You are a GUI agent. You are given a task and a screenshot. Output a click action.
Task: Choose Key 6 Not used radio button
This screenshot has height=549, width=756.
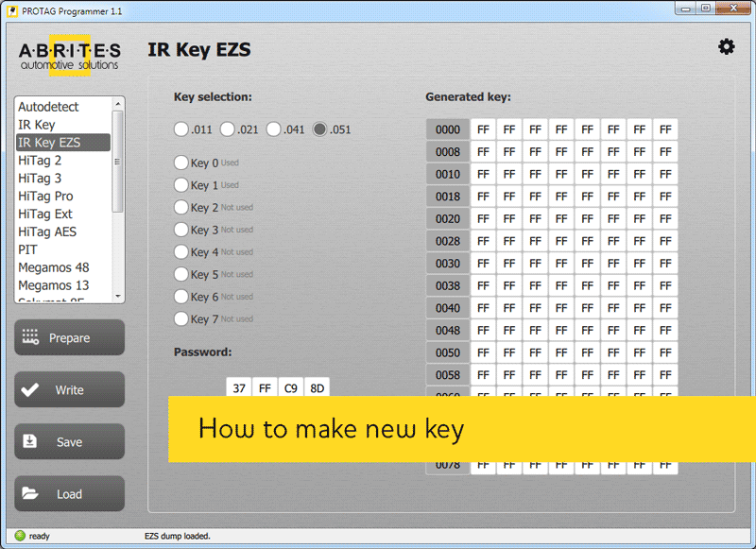point(180,297)
